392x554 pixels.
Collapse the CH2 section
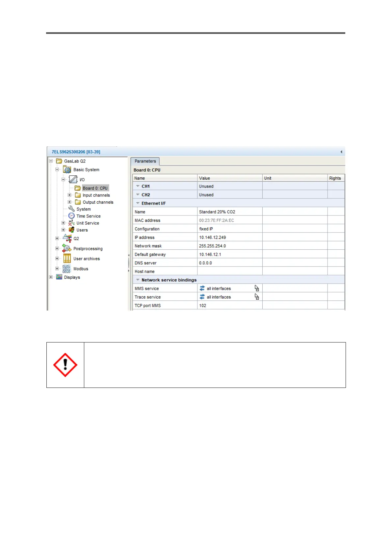pyautogui.click(x=138, y=195)
